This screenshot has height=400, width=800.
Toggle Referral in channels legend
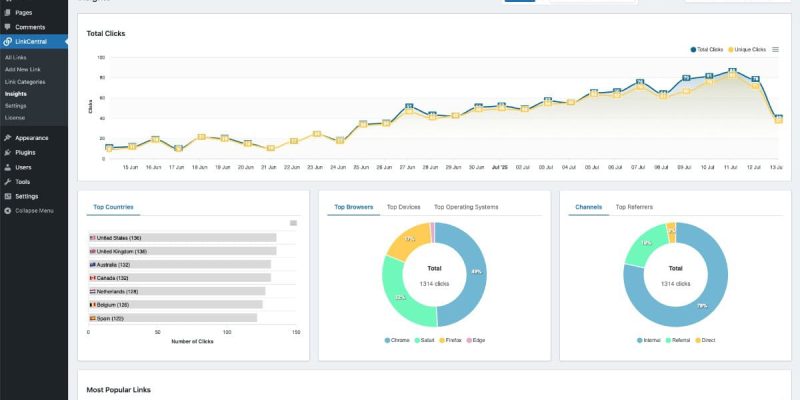pos(677,340)
